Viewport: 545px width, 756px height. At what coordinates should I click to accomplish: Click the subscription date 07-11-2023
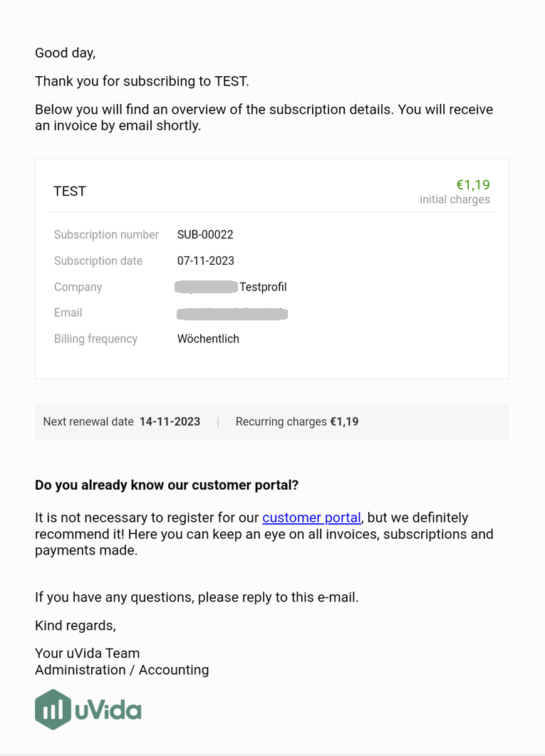[x=206, y=261]
